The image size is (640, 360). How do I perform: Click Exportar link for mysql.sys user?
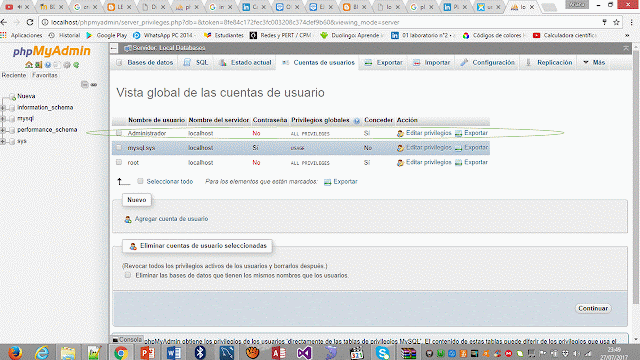pos(476,147)
